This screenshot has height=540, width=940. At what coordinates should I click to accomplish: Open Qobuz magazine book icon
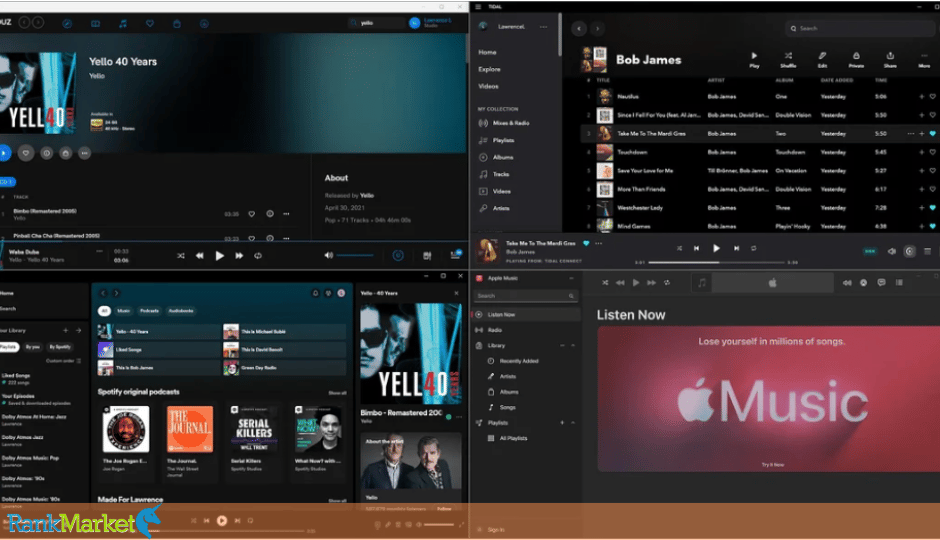[x=95, y=23]
